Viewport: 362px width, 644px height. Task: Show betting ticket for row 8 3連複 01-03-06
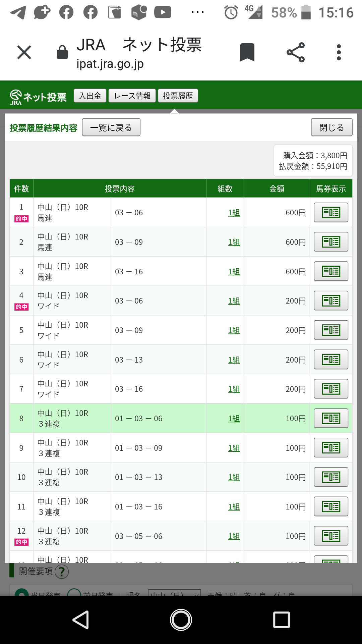(331, 418)
